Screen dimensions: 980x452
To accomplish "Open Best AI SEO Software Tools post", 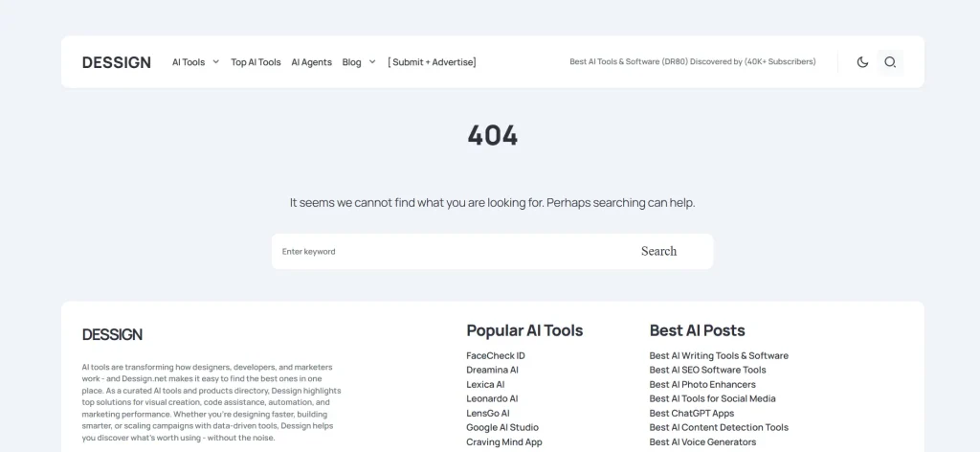I will pos(707,370).
